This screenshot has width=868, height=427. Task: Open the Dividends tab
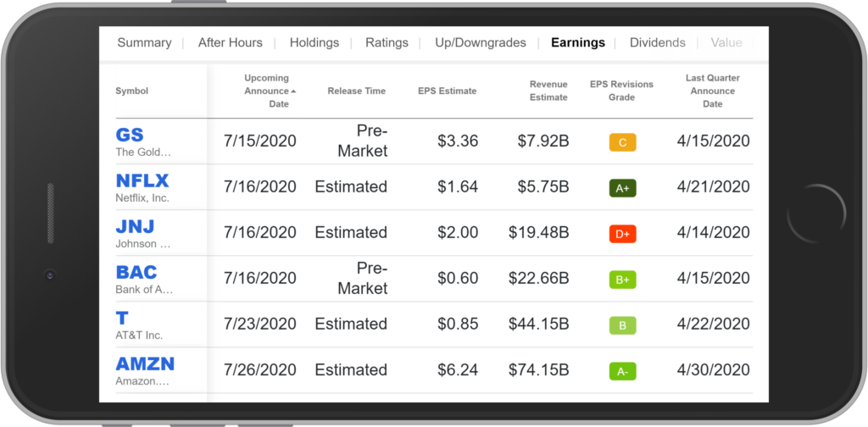tap(658, 42)
